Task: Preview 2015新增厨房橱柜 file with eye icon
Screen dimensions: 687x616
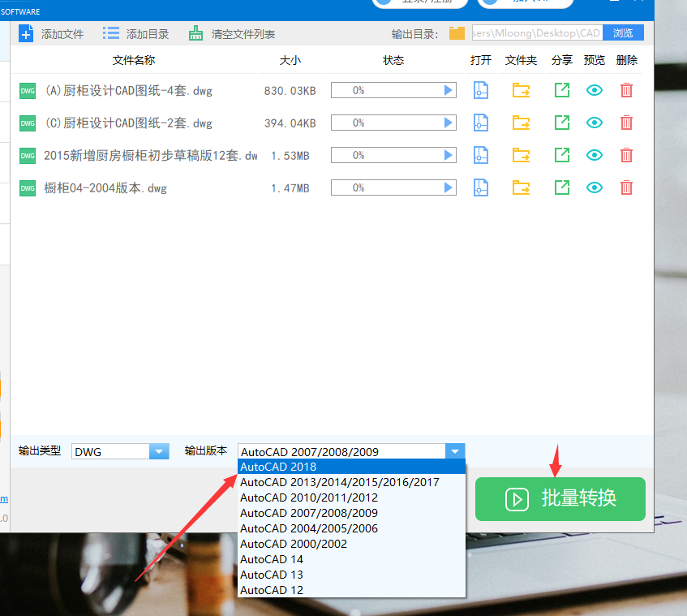Action: 594,155
